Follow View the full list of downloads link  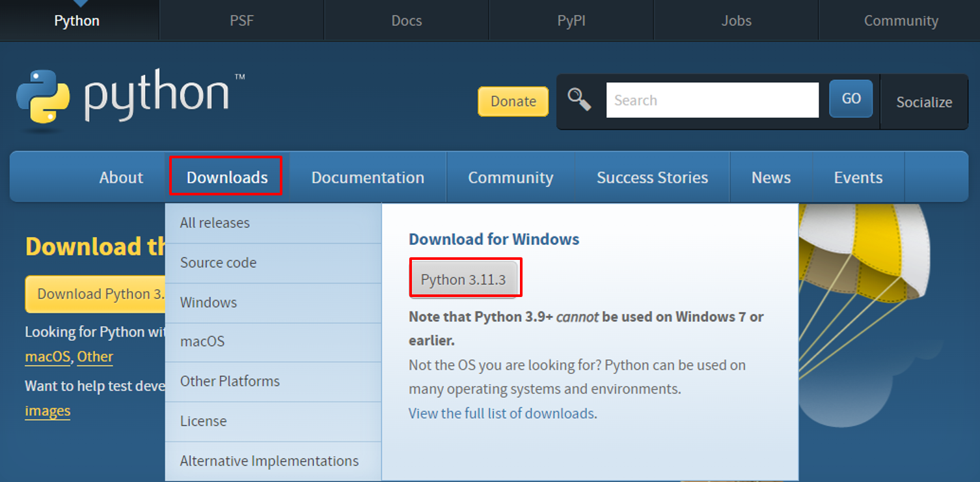(x=502, y=414)
